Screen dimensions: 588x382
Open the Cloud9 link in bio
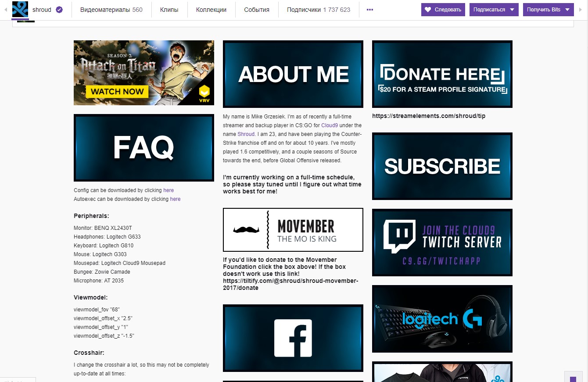point(330,125)
